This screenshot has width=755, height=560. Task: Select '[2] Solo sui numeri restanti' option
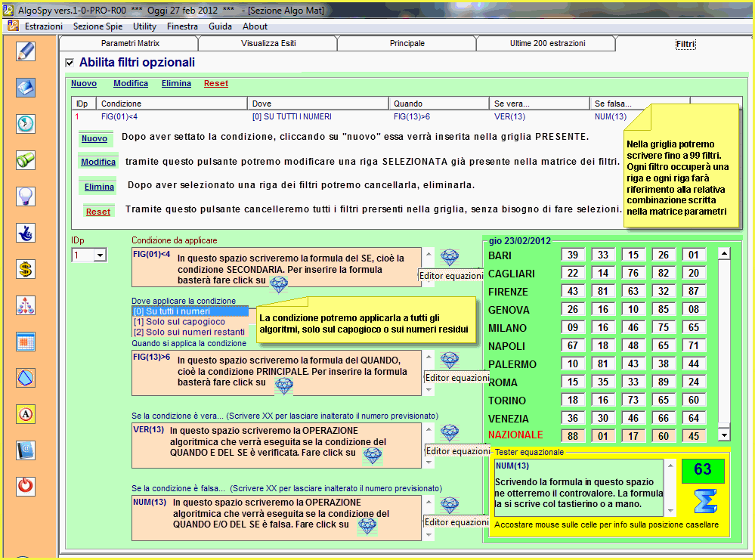click(x=189, y=332)
